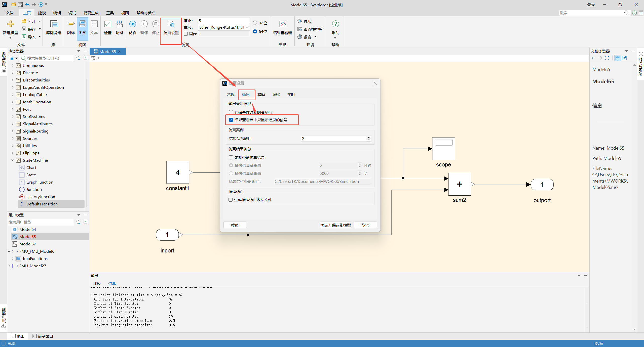Click the Help (帮助) question icon

click(x=335, y=24)
